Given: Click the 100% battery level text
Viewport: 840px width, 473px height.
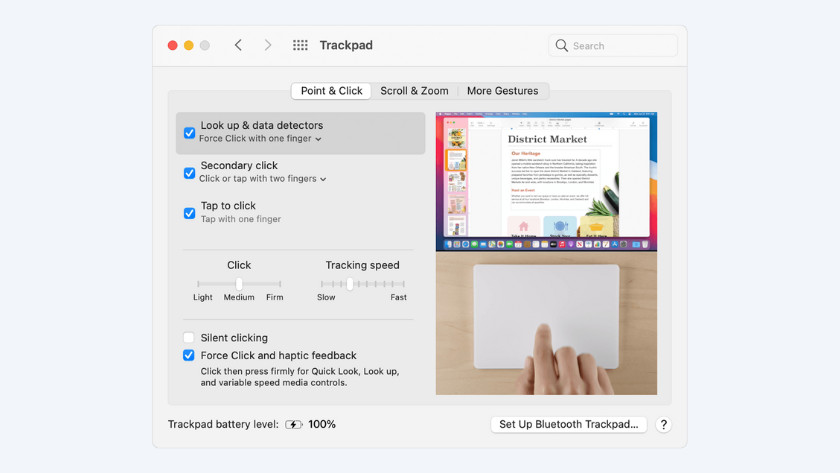Looking at the screenshot, I should pos(322,425).
